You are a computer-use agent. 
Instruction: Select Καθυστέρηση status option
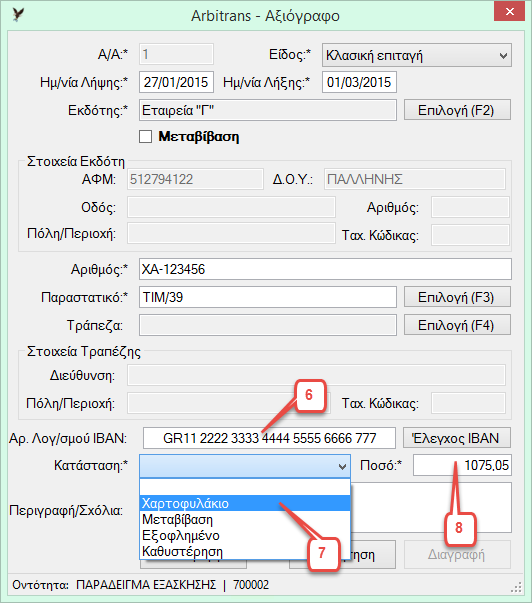point(245,551)
